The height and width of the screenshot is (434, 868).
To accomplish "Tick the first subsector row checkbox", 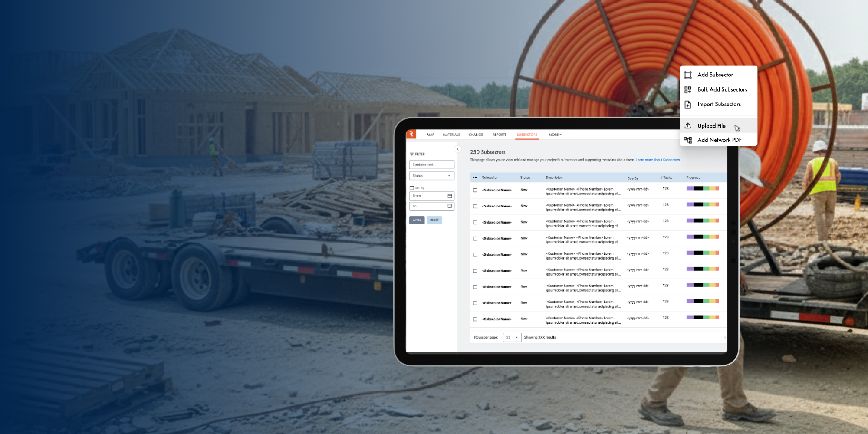I will coord(475,190).
